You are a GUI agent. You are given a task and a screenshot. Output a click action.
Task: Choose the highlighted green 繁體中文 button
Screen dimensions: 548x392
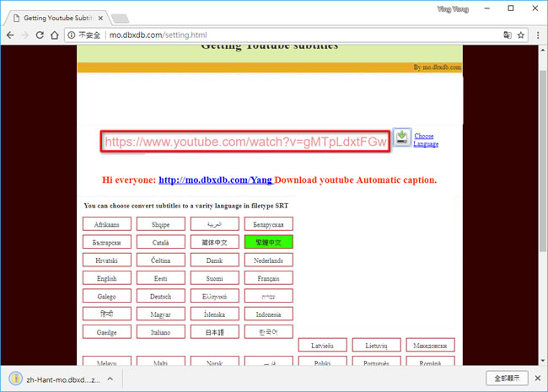pyautogui.click(x=268, y=242)
